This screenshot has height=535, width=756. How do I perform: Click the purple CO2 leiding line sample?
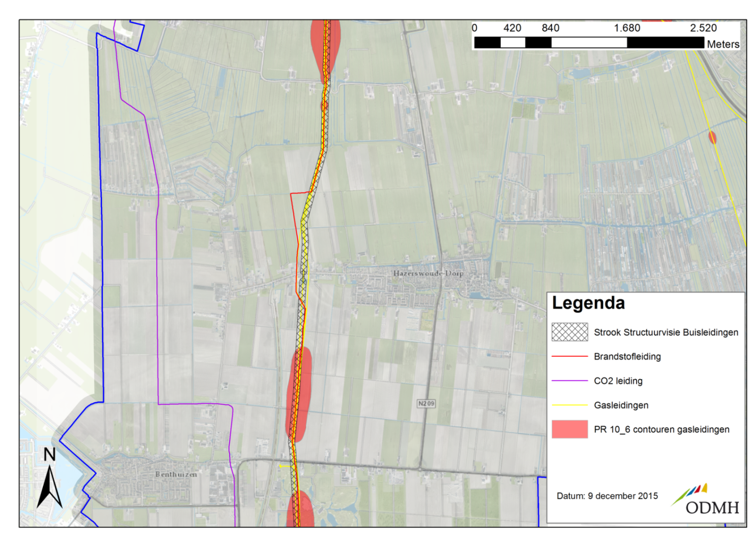coord(569,381)
